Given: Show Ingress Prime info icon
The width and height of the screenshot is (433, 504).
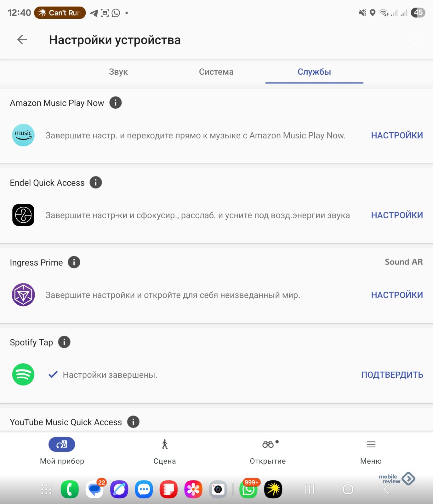Looking at the screenshot, I should coord(74,262).
